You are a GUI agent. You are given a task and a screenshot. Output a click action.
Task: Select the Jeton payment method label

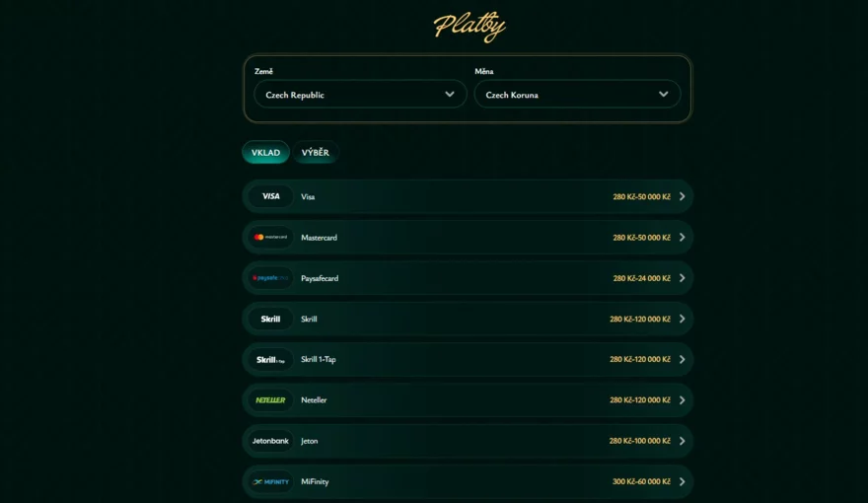point(310,441)
